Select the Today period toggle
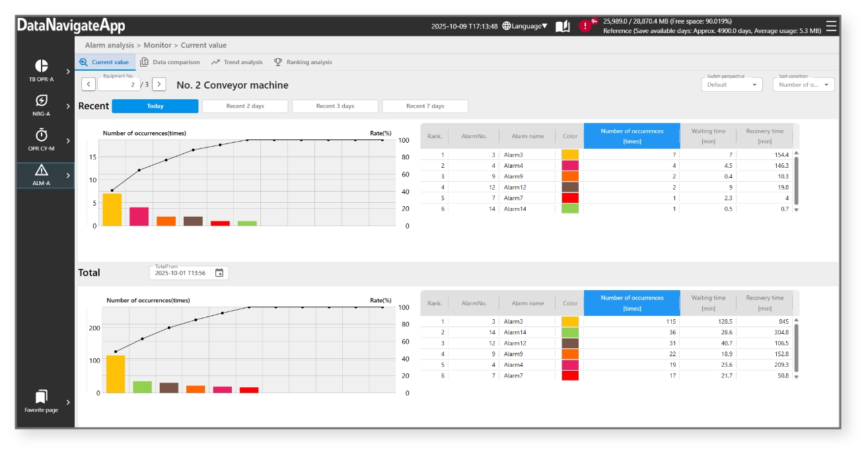The width and height of the screenshot is (868, 456). pyautogui.click(x=155, y=106)
